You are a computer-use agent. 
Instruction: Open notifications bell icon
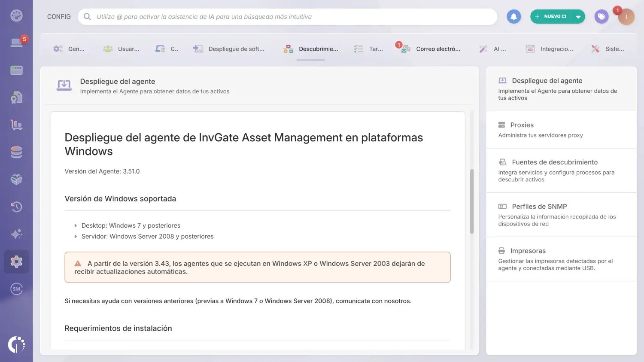tap(513, 17)
